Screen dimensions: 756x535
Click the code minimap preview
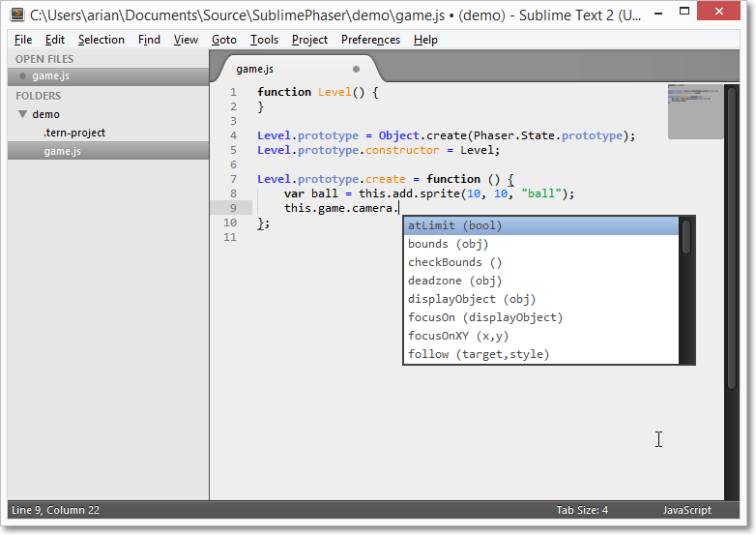695,111
